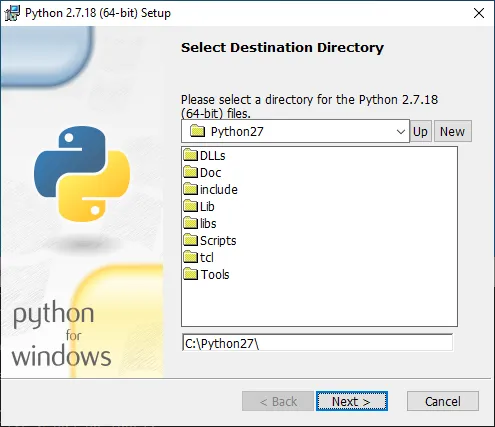The height and width of the screenshot is (427, 495).
Task: Click the tcl folder icon
Action: click(x=191, y=257)
